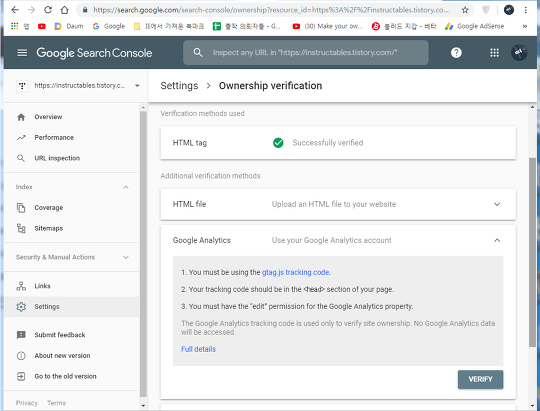Screen dimensions: 540x411
Task: Click the search magnifier icon in URL inspect bar
Action: 198,52
